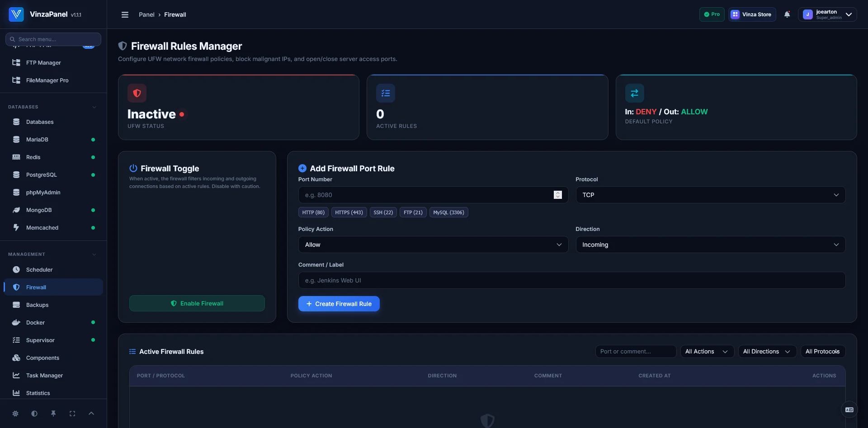Click the Comment / Label input field
Viewport: 868px width, 428px height.
572,280
